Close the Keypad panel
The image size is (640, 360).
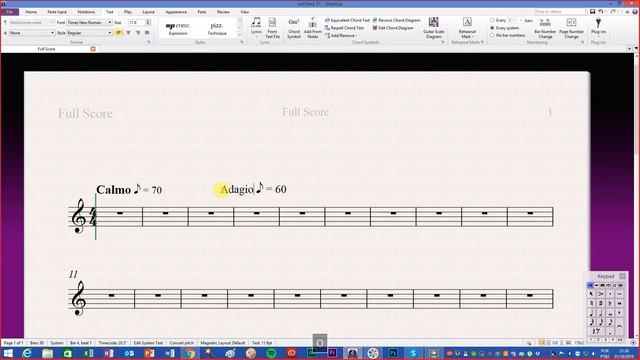click(622, 276)
